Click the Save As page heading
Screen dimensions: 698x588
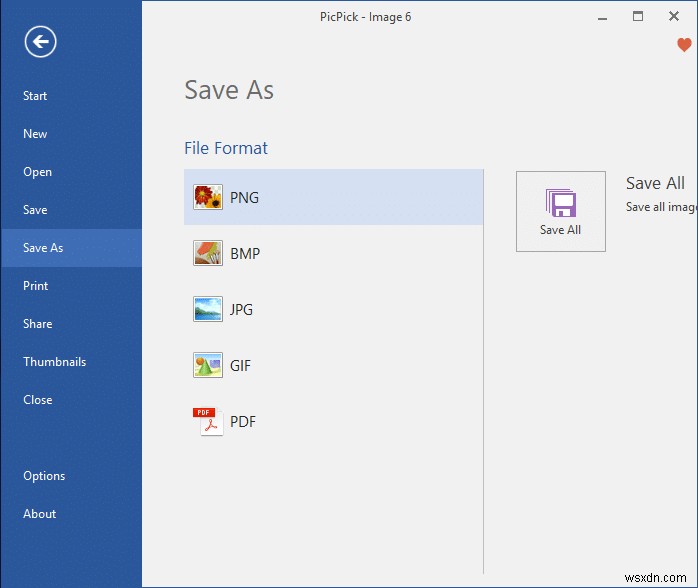[229, 90]
